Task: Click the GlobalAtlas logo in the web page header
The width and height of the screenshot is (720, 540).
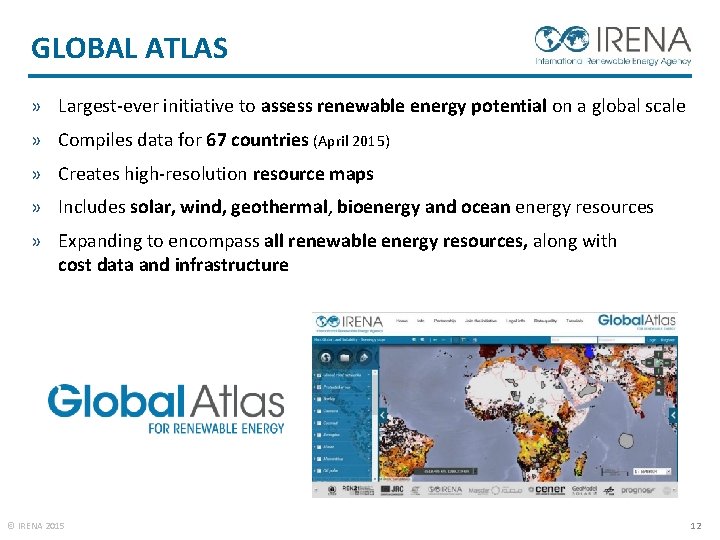Action: (637, 322)
